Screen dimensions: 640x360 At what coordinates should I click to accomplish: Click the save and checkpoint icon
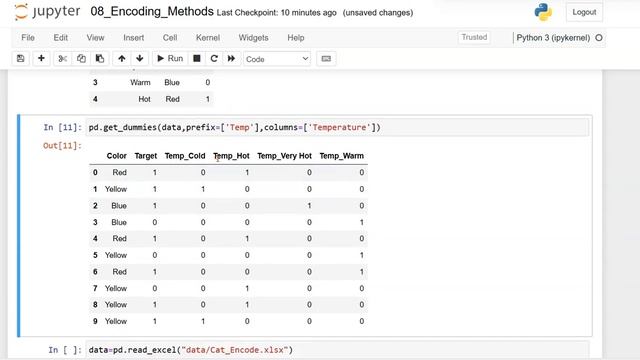[x=20, y=59]
